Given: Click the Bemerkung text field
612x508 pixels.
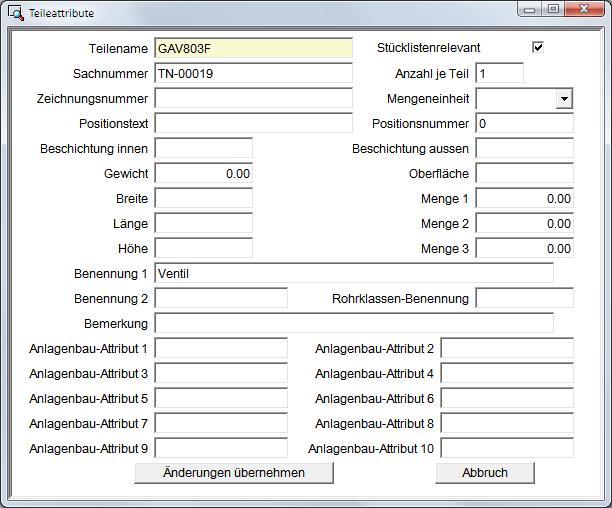Looking at the screenshot, I should click(353, 323).
